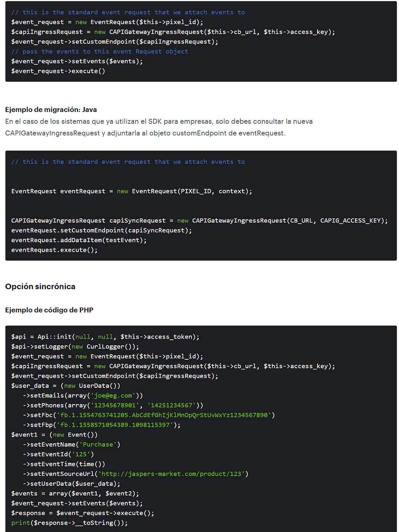This screenshot has height=532, width=399.
Task: Click the 'Ejemplo de migración: Java' heading
Action: pos(51,109)
